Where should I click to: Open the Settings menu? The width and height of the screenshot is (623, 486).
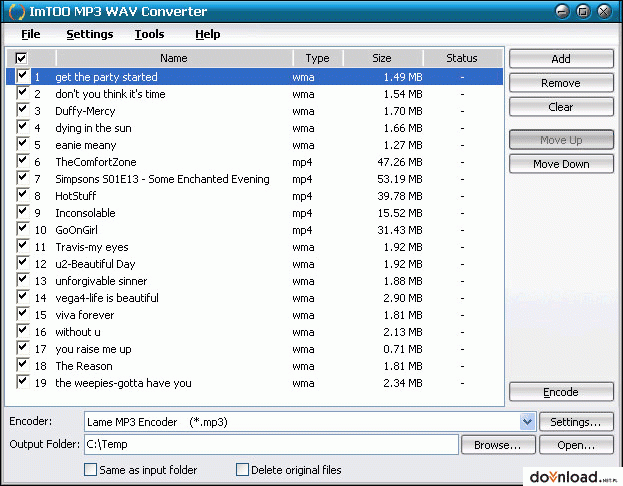(90, 34)
